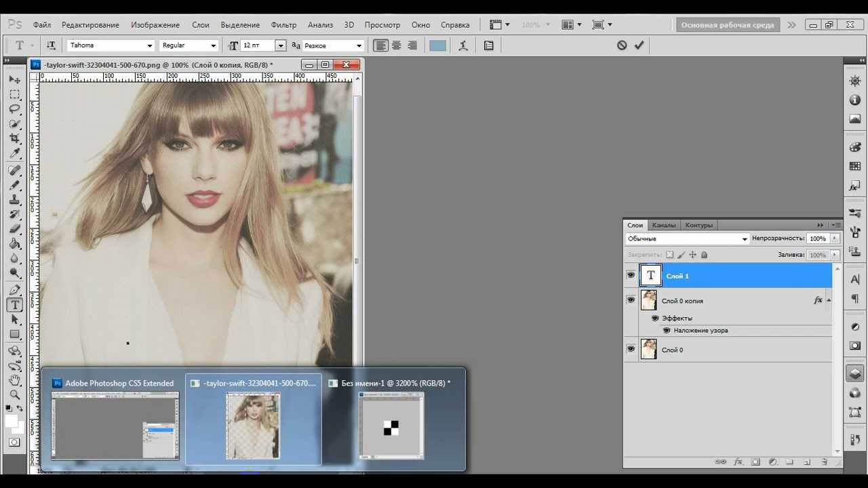Switch to the Каналы tab

click(x=664, y=225)
